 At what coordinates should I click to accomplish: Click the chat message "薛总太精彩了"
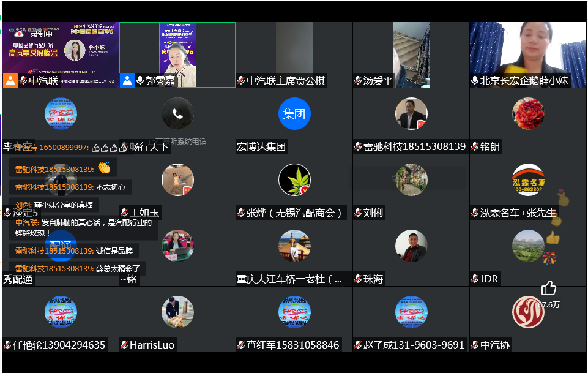118,268
